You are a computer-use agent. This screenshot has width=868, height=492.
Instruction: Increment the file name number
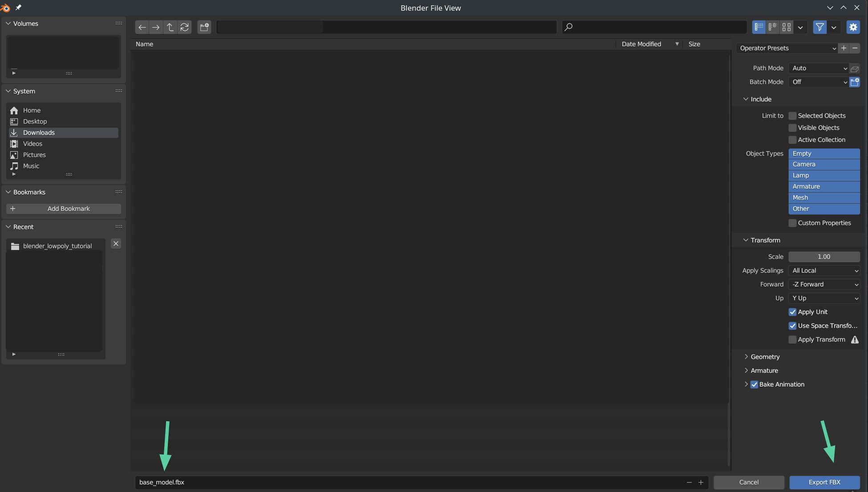point(701,482)
